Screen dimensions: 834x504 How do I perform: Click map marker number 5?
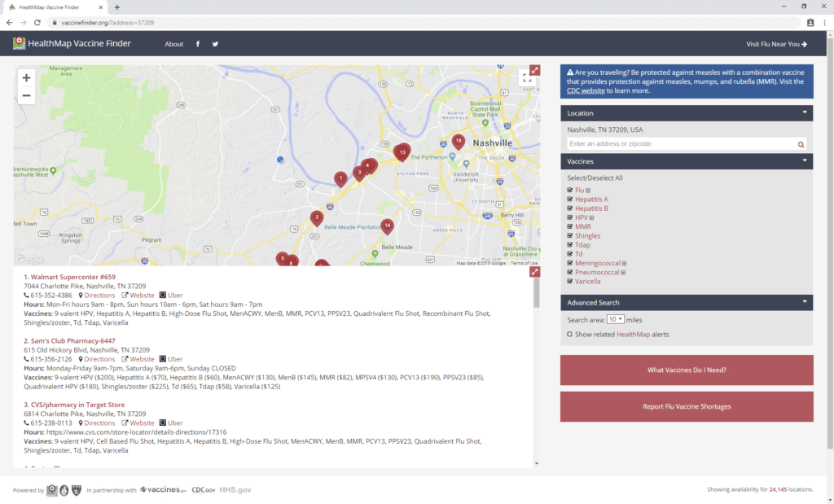click(283, 258)
